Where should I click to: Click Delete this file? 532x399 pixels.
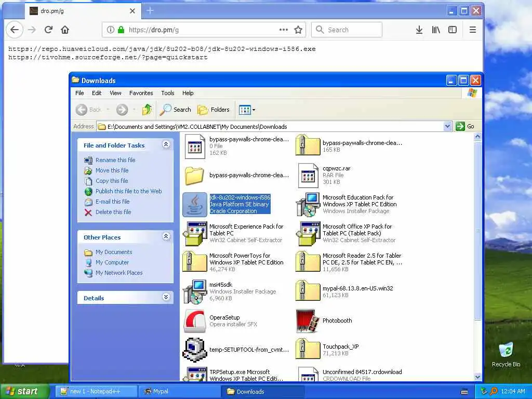pos(113,212)
